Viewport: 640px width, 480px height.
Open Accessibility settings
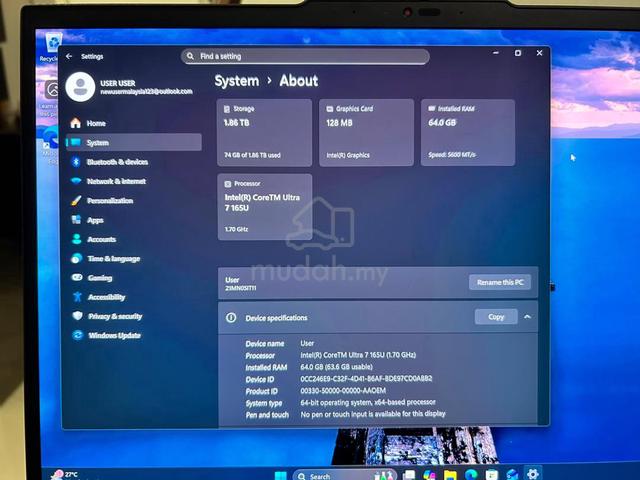coord(133,297)
